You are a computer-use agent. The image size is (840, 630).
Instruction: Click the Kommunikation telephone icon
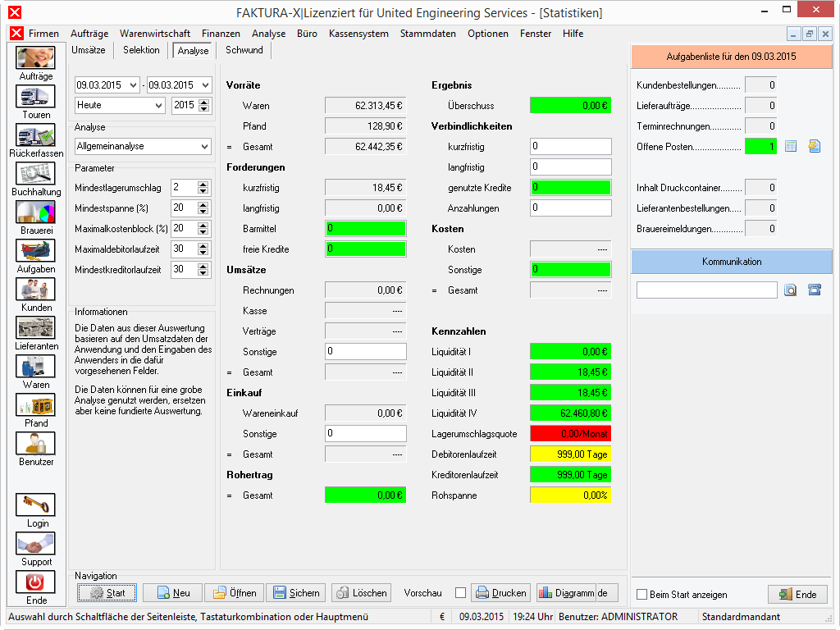pos(815,290)
